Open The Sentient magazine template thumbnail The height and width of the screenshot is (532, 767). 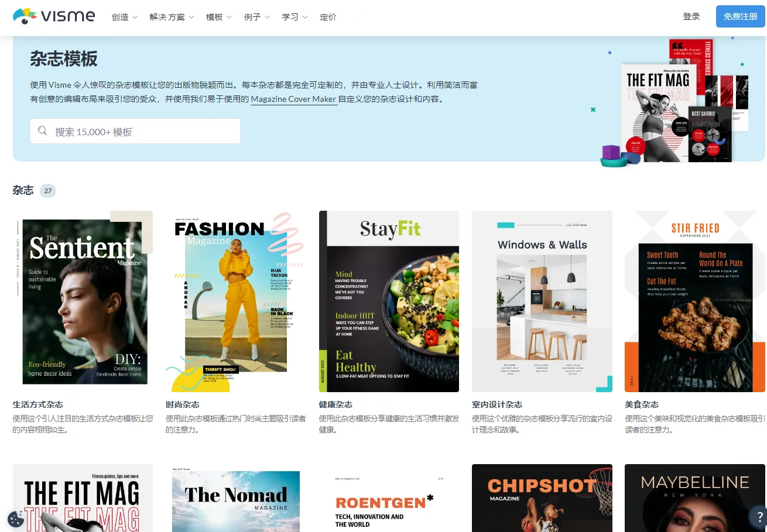coord(83,301)
